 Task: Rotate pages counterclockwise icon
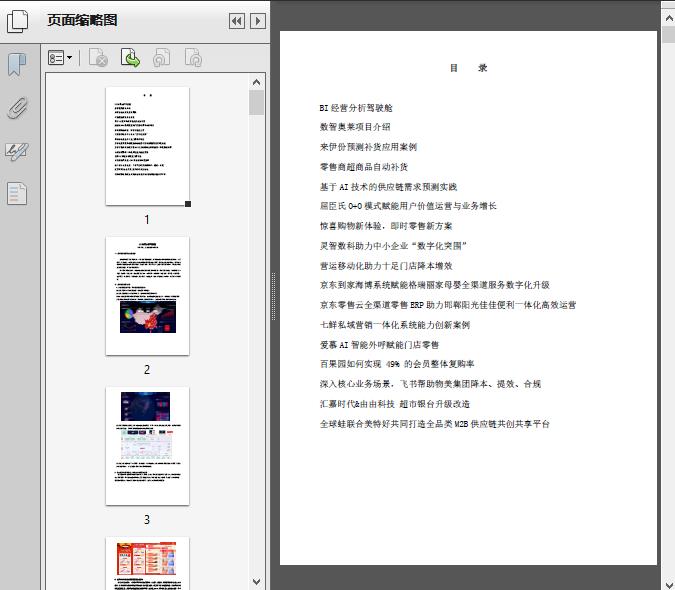pos(162,58)
